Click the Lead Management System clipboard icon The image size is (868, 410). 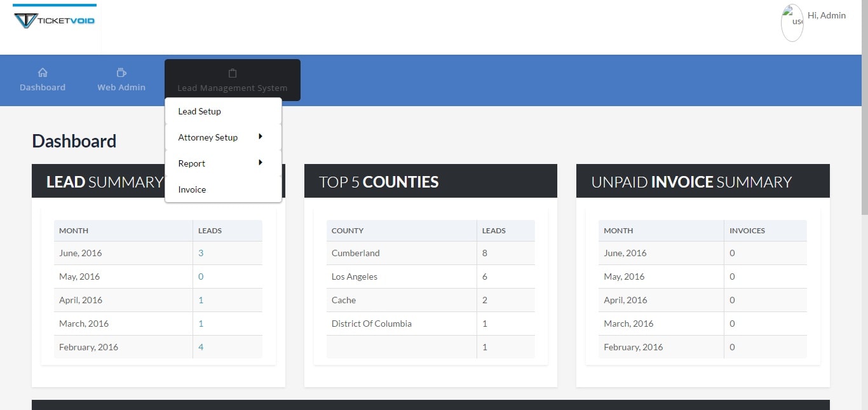tap(233, 73)
